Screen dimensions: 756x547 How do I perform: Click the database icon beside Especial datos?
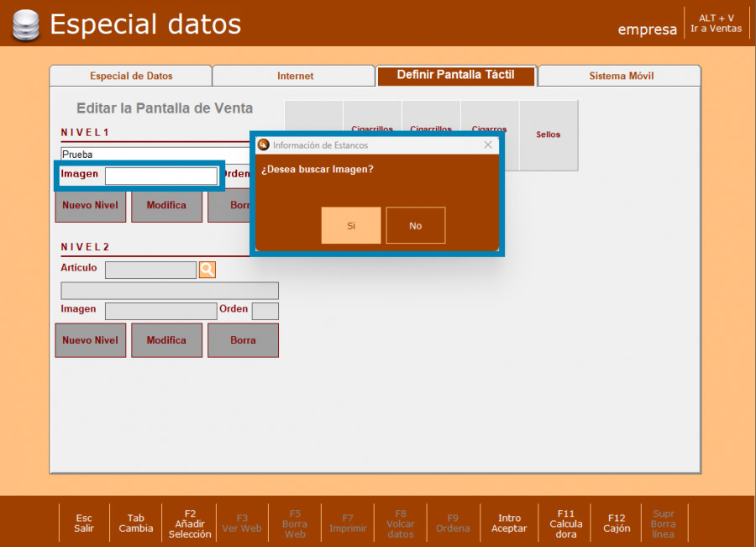click(25, 25)
